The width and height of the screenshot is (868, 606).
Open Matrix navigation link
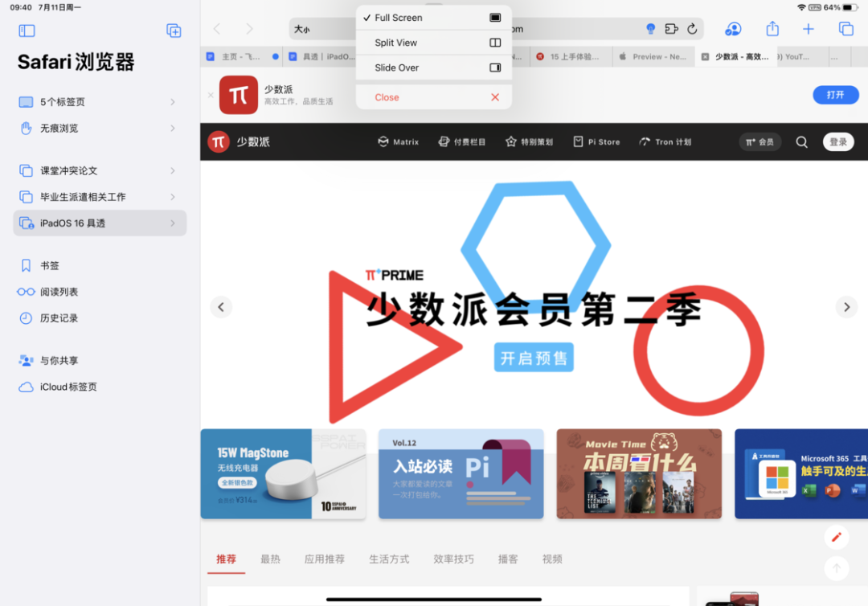pos(399,142)
